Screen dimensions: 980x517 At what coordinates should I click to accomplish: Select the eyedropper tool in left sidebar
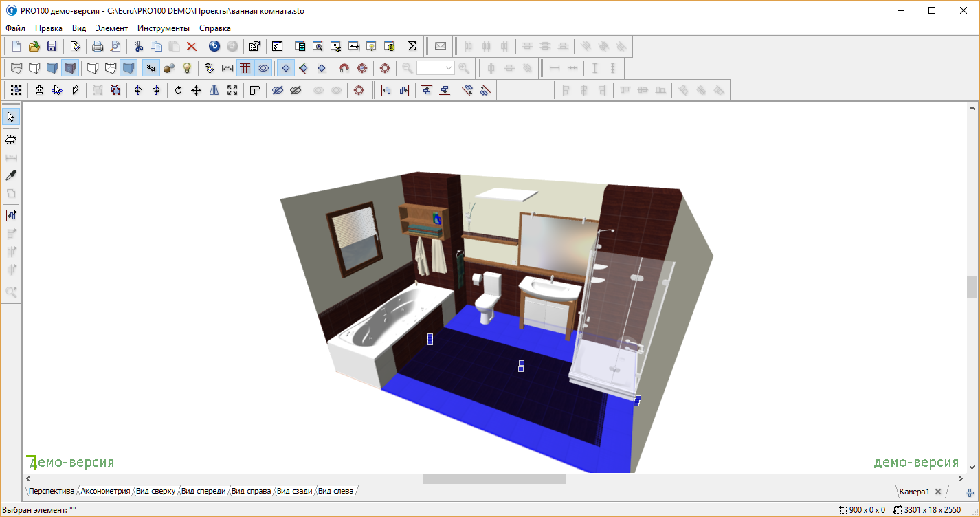click(x=11, y=175)
